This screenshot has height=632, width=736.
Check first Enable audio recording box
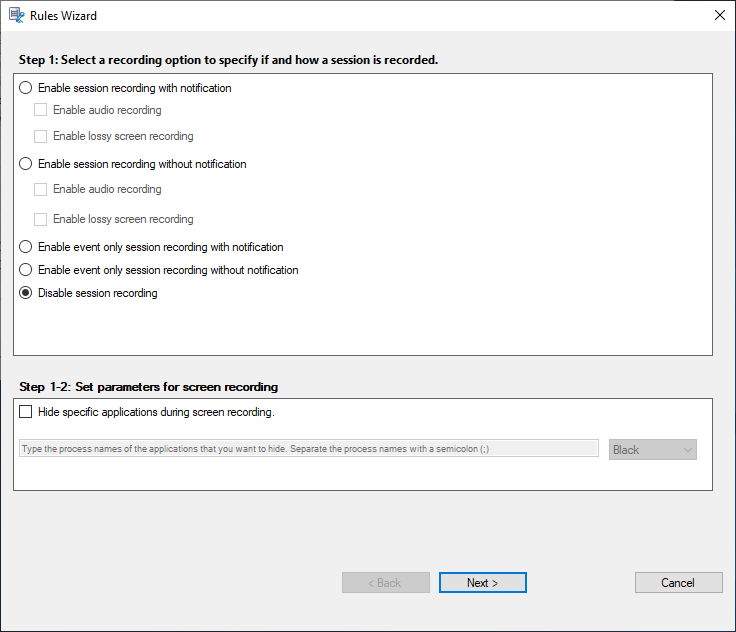(x=41, y=110)
